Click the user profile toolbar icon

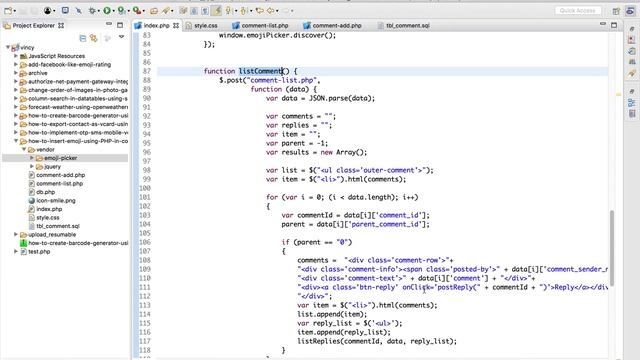point(48,11)
